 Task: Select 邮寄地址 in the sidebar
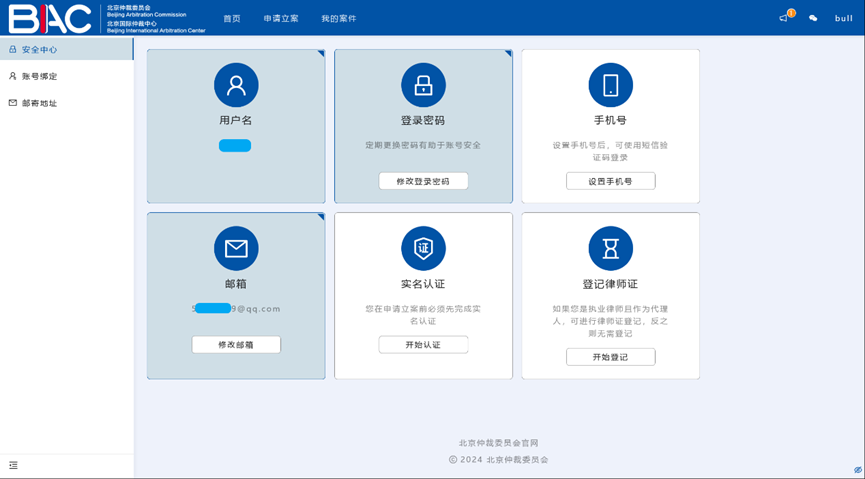[x=39, y=103]
